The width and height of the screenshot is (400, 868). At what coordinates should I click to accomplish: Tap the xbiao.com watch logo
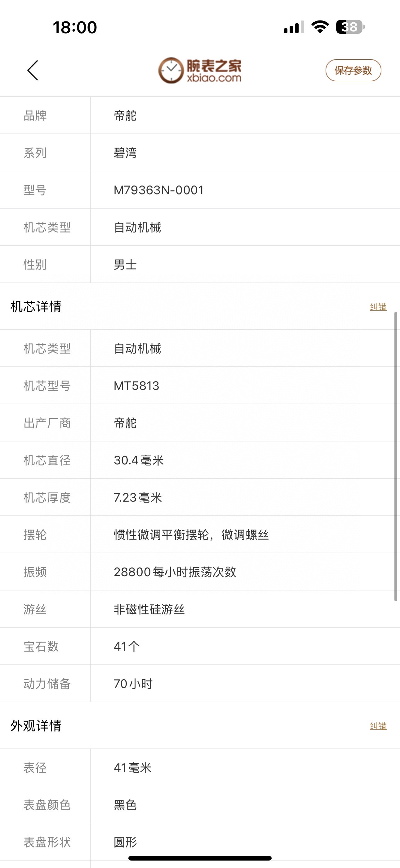click(x=200, y=70)
